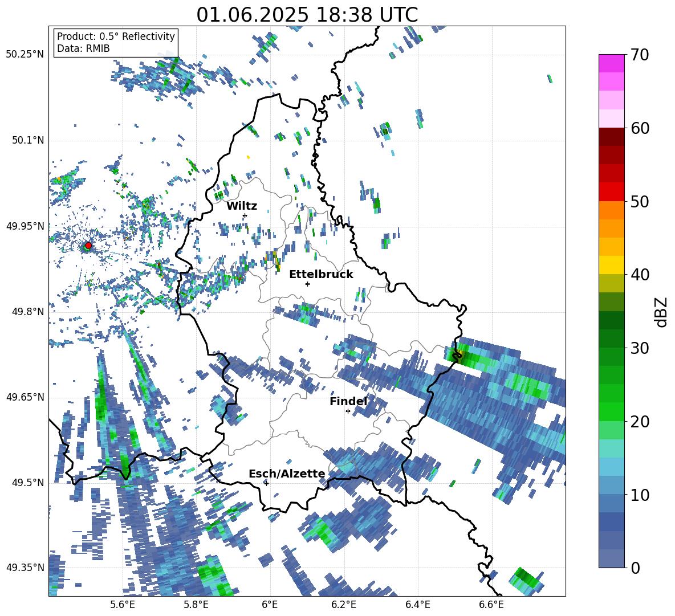Click the dBZ colorbar axis label
The width and height of the screenshot is (675, 616).
point(662,312)
